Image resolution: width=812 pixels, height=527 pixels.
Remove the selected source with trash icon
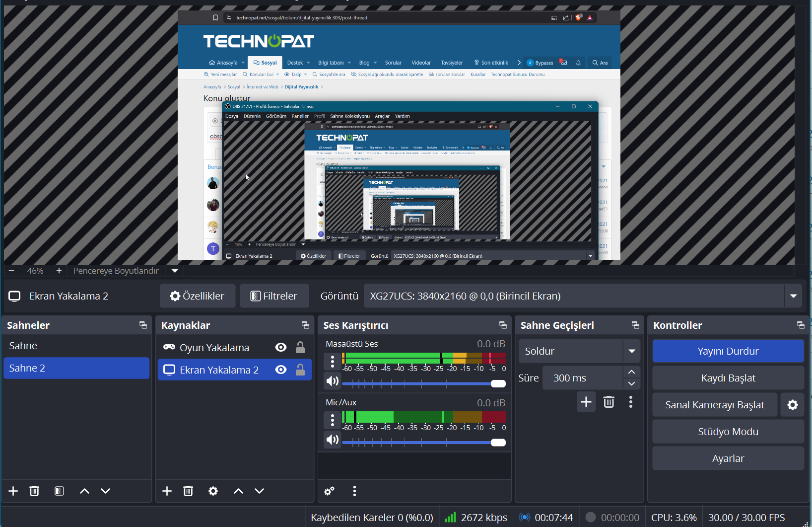point(188,491)
